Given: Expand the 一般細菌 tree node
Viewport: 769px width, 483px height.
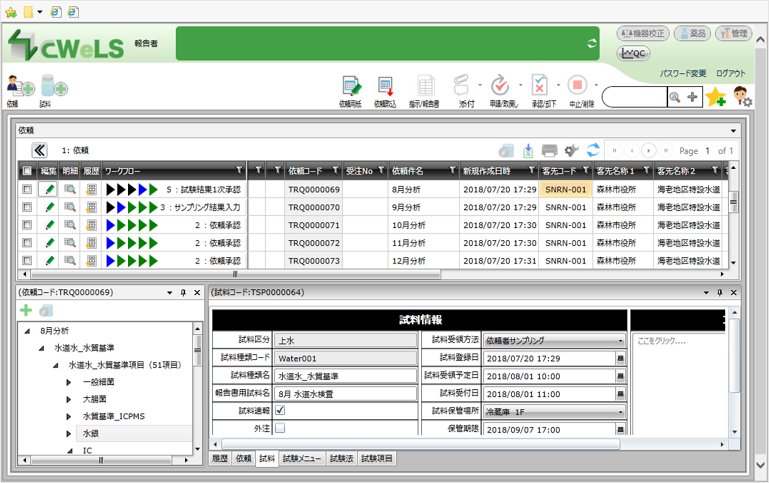Looking at the screenshot, I should pyautogui.click(x=69, y=382).
